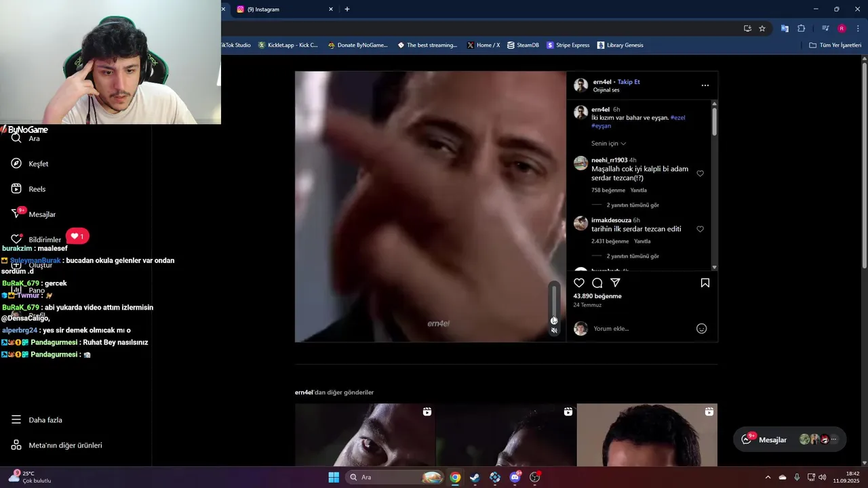Open ern4el profile from post header
The image size is (868, 488).
(602, 82)
